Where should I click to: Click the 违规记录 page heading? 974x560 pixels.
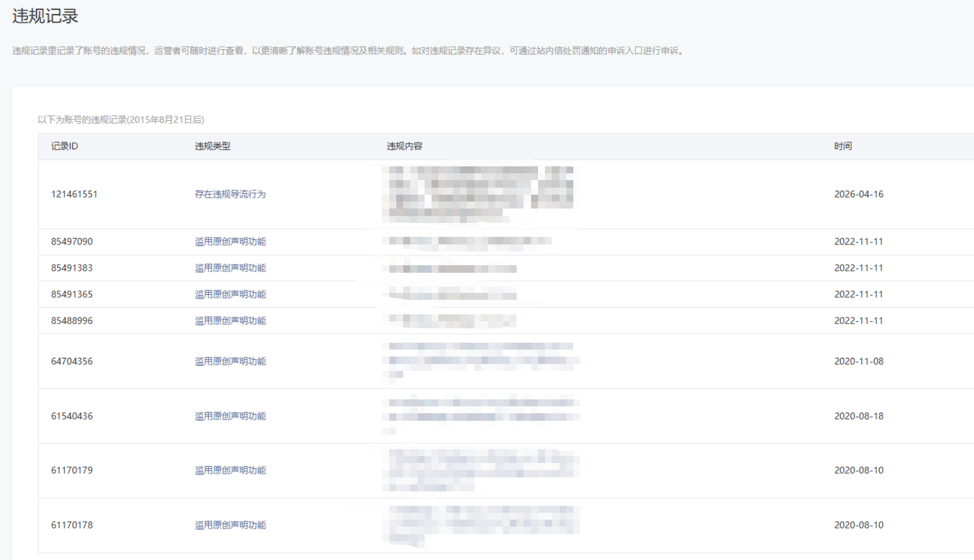45,16
